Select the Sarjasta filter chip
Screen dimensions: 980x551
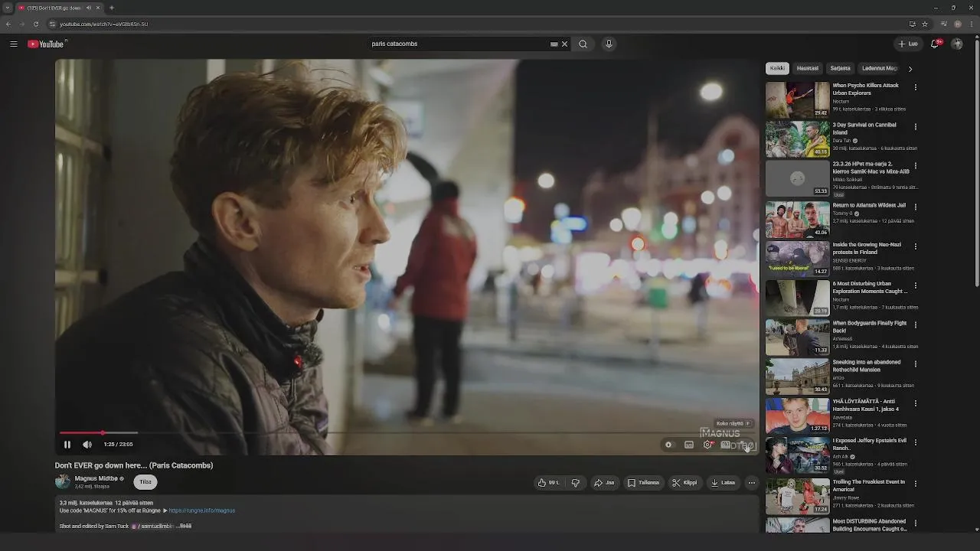pyautogui.click(x=840, y=68)
